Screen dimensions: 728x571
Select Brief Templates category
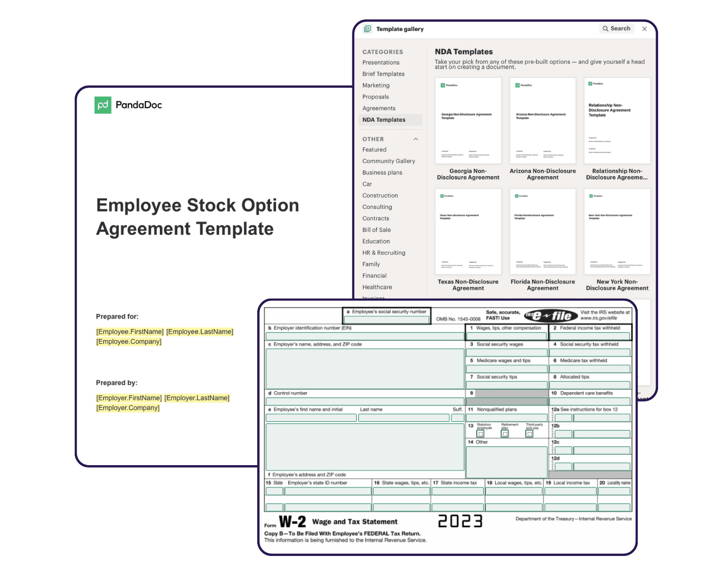click(383, 74)
